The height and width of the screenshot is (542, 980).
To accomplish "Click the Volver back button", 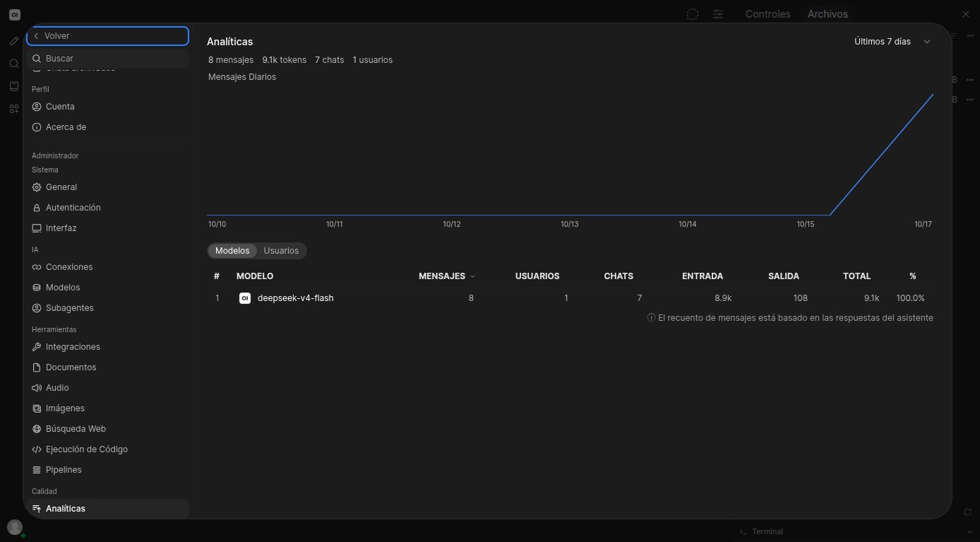I will [x=107, y=36].
